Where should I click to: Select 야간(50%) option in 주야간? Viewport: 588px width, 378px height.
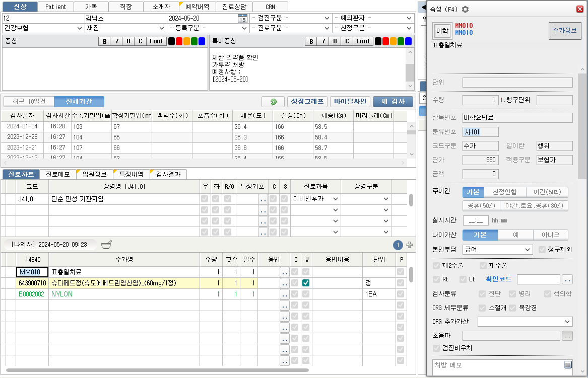547,192
